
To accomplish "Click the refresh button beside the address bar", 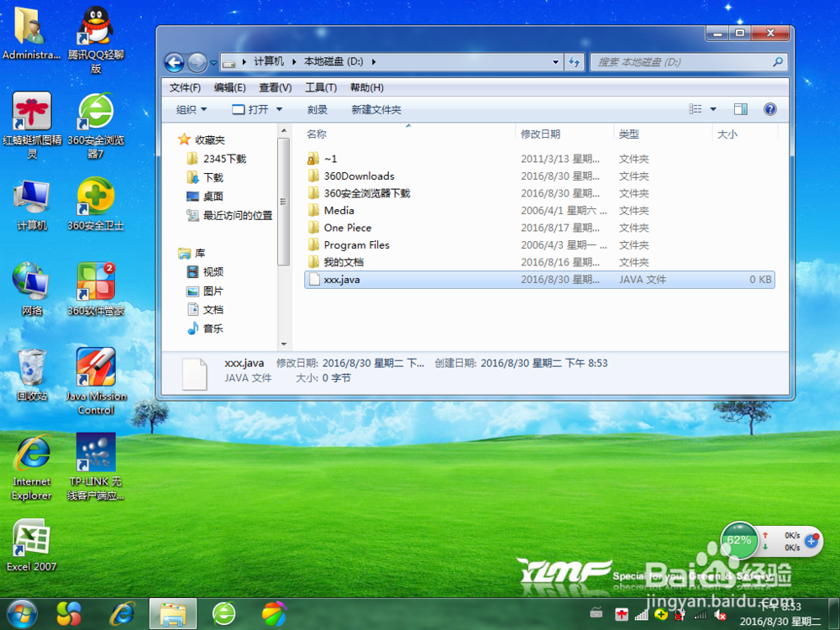I will (575, 62).
